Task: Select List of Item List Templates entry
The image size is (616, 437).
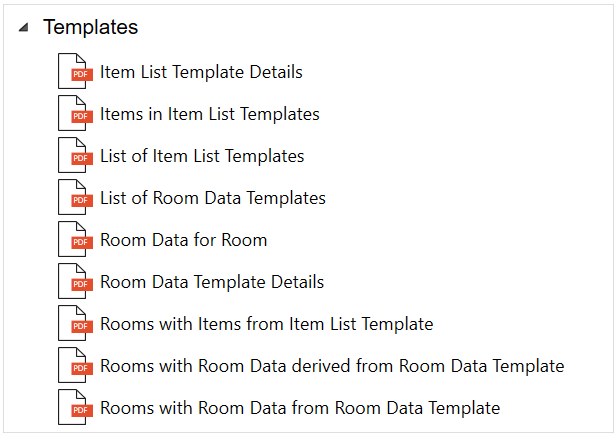Action: tap(202, 156)
